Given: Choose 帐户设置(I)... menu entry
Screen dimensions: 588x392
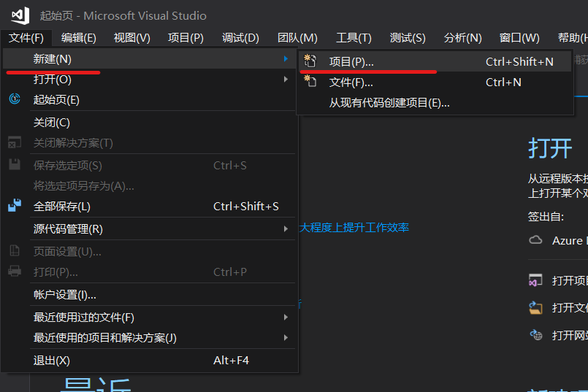Looking at the screenshot, I should [149, 295].
